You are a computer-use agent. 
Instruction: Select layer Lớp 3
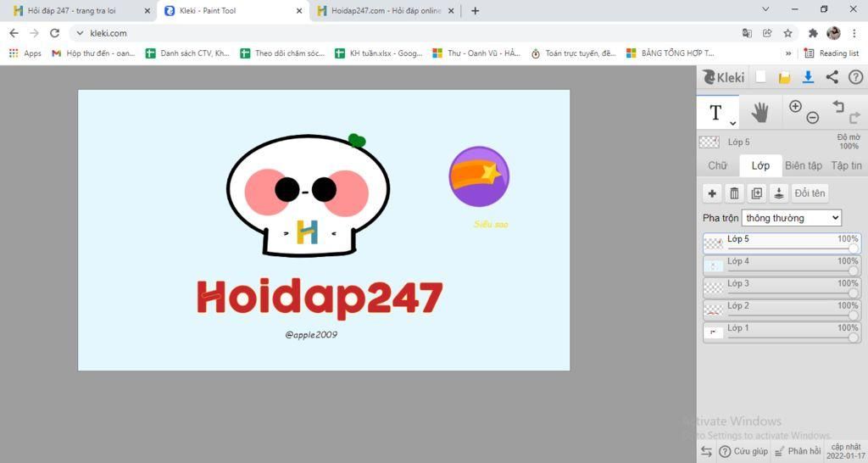pyautogui.click(x=782, y=287)
